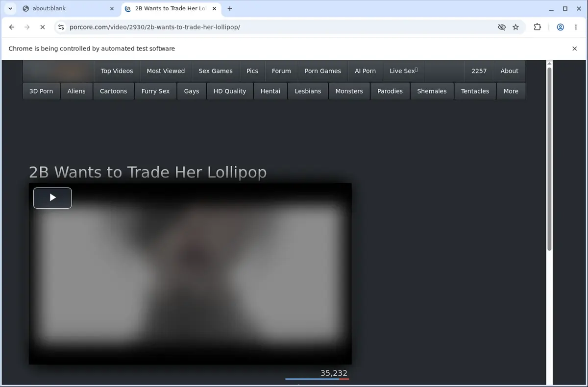
Task: Open the Chrome profile icon
Action: coord(560,27)
